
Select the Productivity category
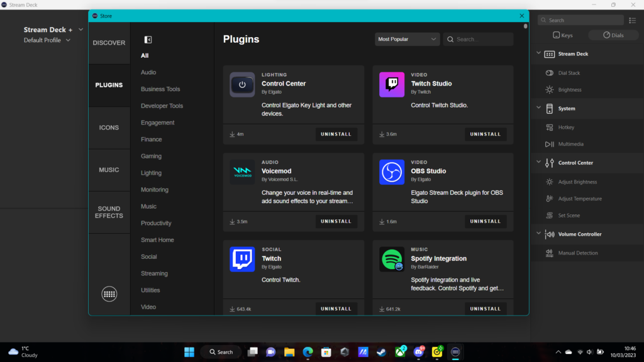(x=156, y=223)
